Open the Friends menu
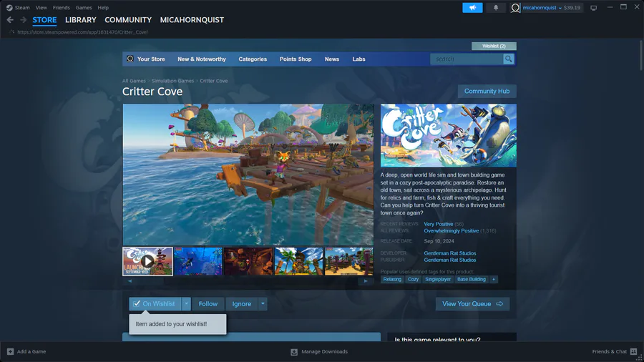The image size is (644, 362). (x=62, y=7)
